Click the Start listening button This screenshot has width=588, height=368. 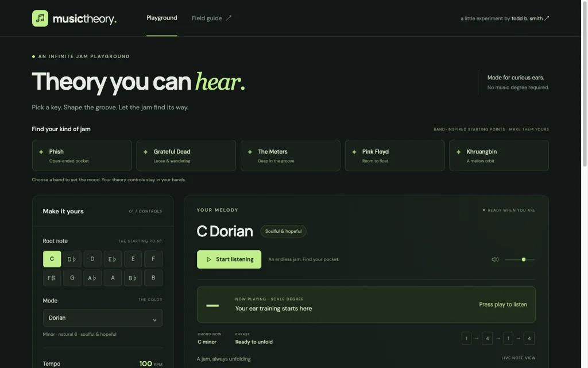coord(229,259)
